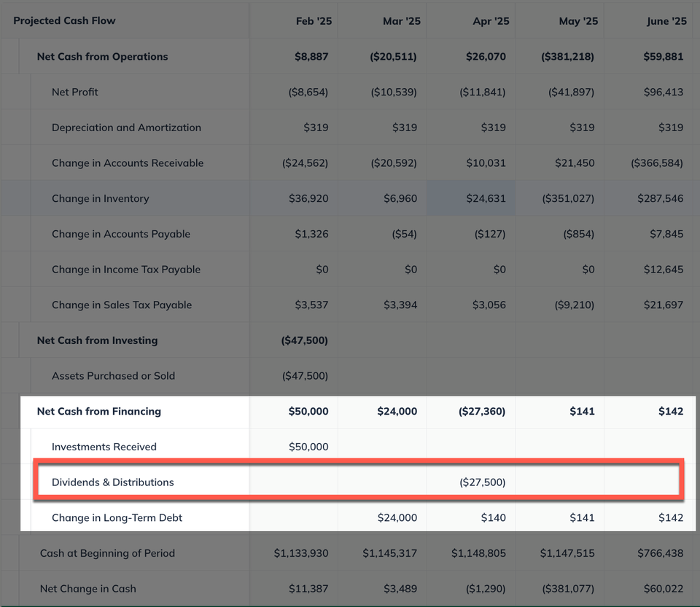Select the Apr '25 column header
Image resolution: width=700 pixels, height=607 pixels.
click(491, 21)
